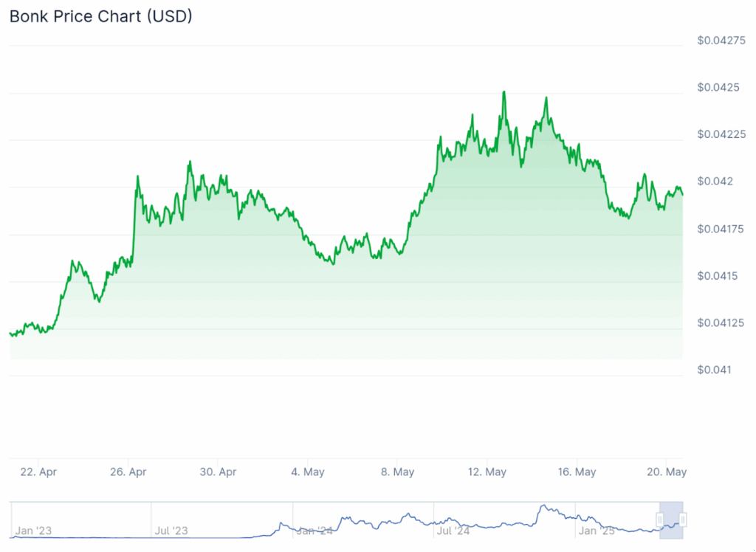Select the 26. Apr date axis label

point(128,472)
